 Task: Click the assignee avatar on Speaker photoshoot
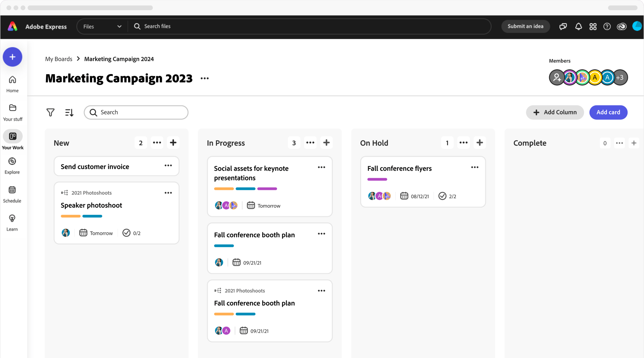tap(66, 233)
